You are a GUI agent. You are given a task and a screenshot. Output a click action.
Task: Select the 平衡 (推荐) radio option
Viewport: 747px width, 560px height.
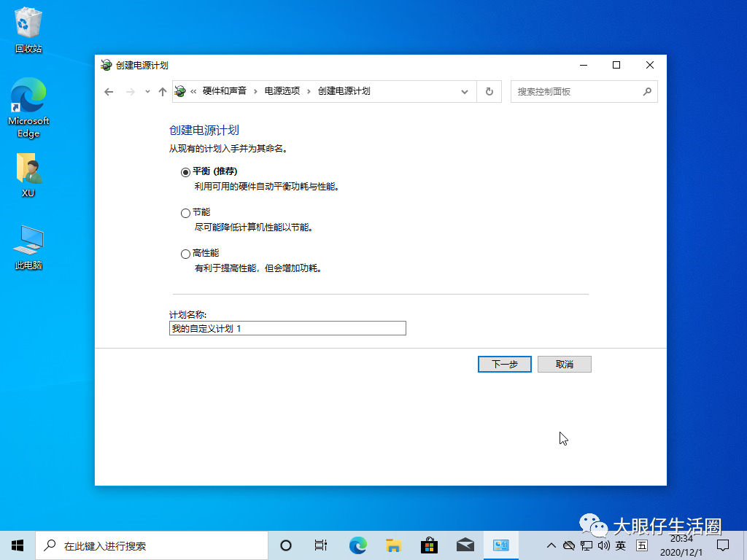tap(185, 172)
